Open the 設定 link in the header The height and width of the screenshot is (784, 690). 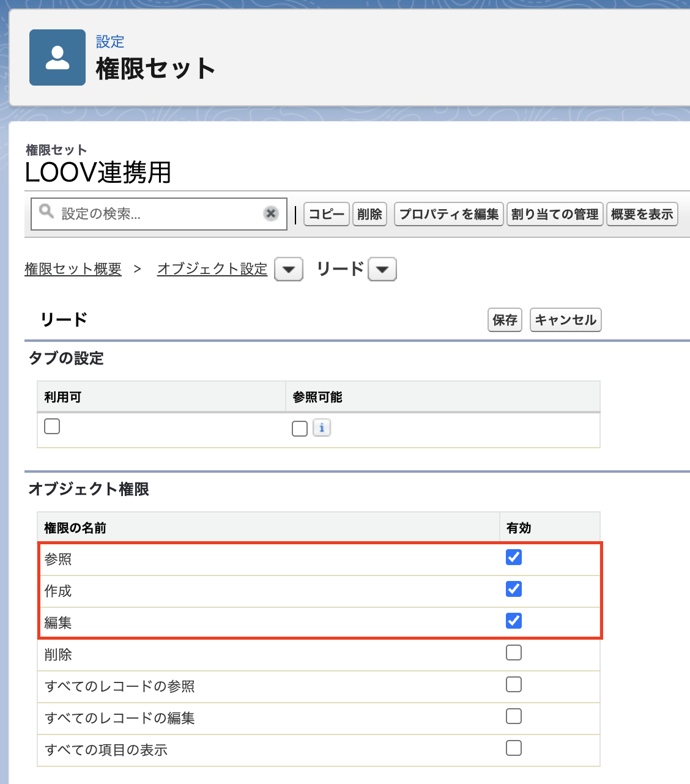(x=110, y=42)
